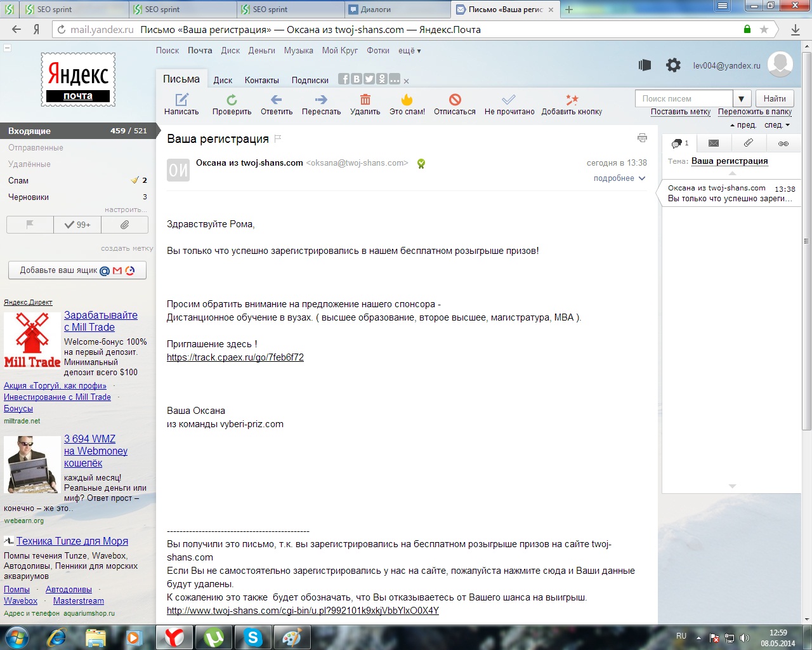
Task: Open Windows Start button
Action: click(16, 637)
